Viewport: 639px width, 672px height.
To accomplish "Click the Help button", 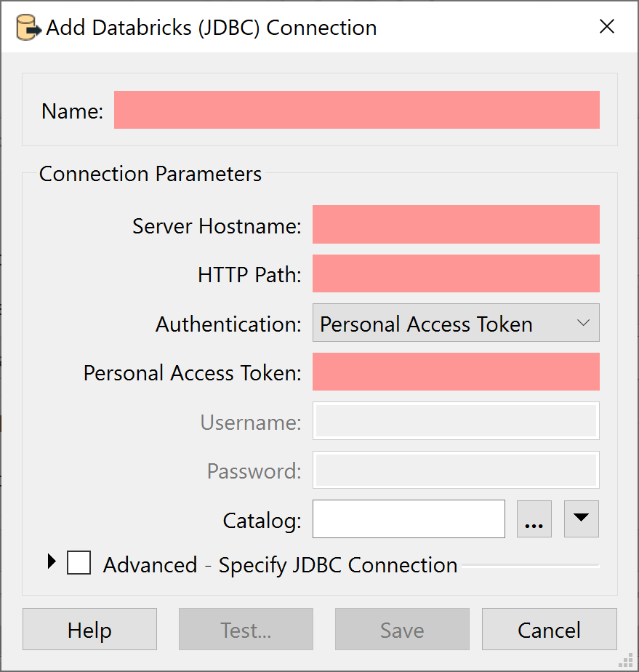I will point(89,629).
